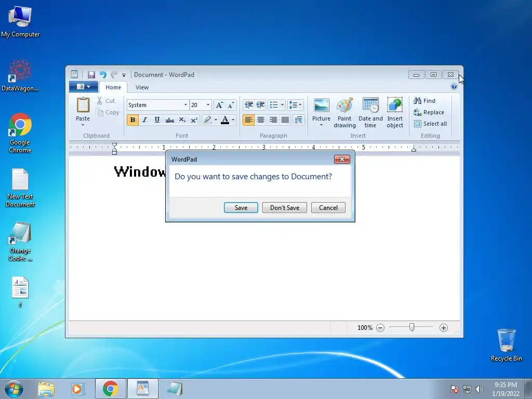Click Replace in the Editing group
Viewport: 532px width, 399px height.
[x=429, y=112]
